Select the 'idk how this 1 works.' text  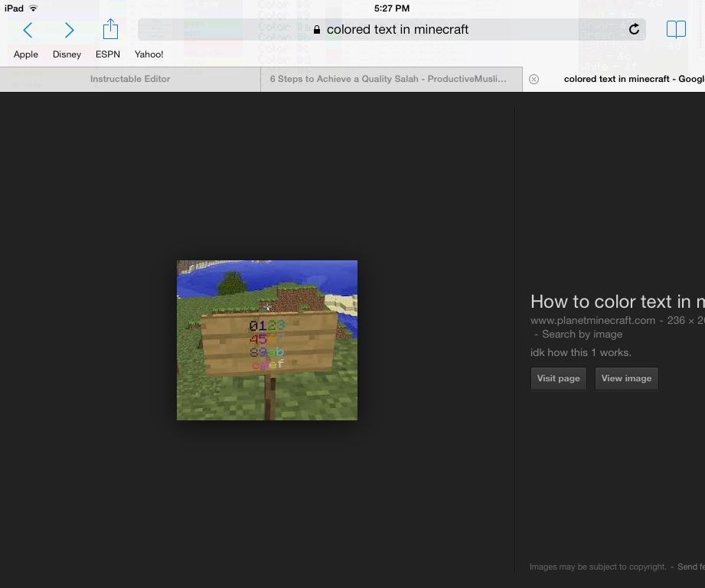tap(581, 352)
